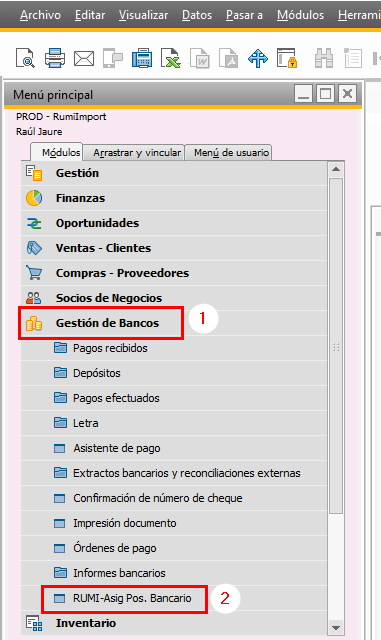This screenshot has width=381, height=640.
Task: Click the Print Preview toolbar icon
Action: tap(25, 58)
